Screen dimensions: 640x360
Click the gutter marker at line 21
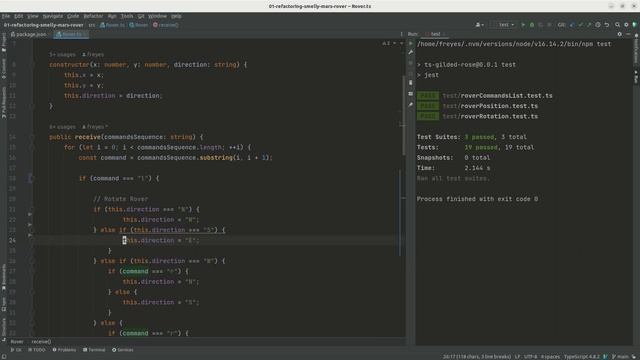point(30,213)
